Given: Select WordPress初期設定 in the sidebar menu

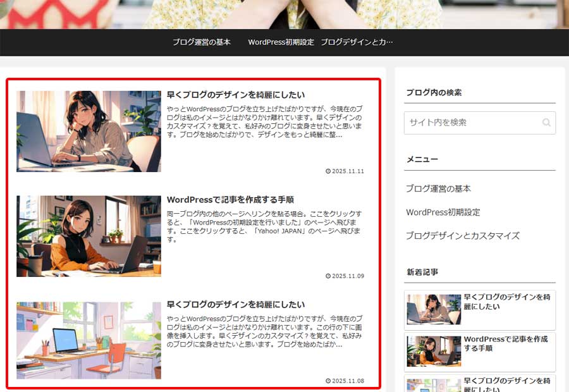Looking at the screenshot, I should pyautogui.click(x=444, y=212).
